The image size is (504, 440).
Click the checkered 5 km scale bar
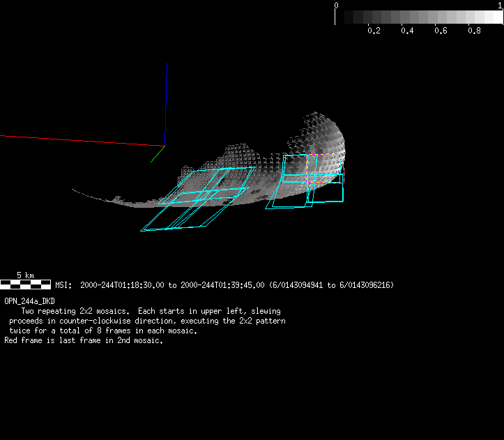pyautogui.click(x=25, y=285)
